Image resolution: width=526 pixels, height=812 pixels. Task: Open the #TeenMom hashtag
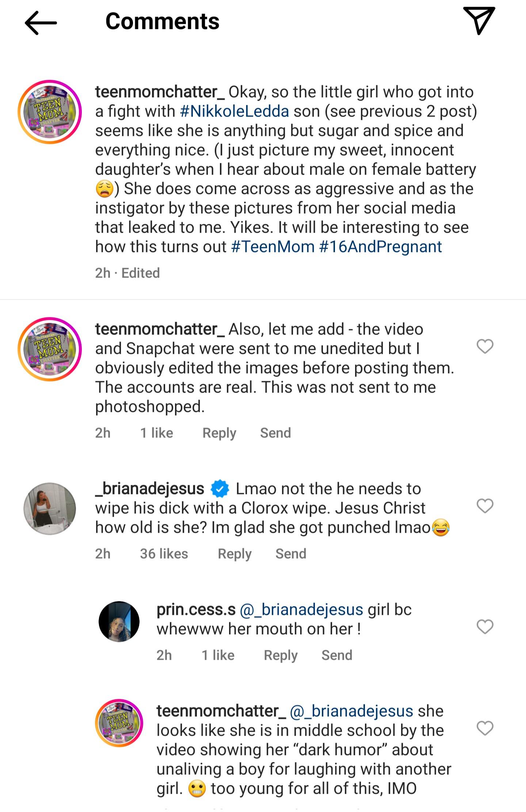[x=273, y=247]
